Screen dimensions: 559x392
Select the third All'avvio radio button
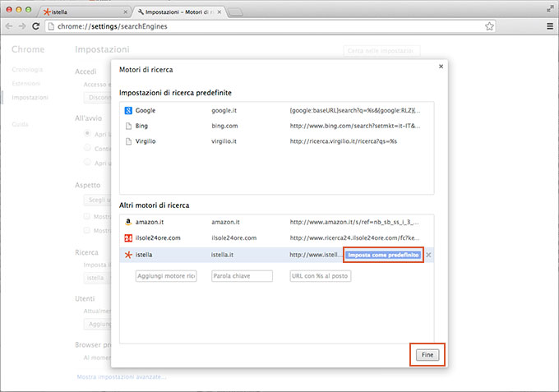point(87,162)
